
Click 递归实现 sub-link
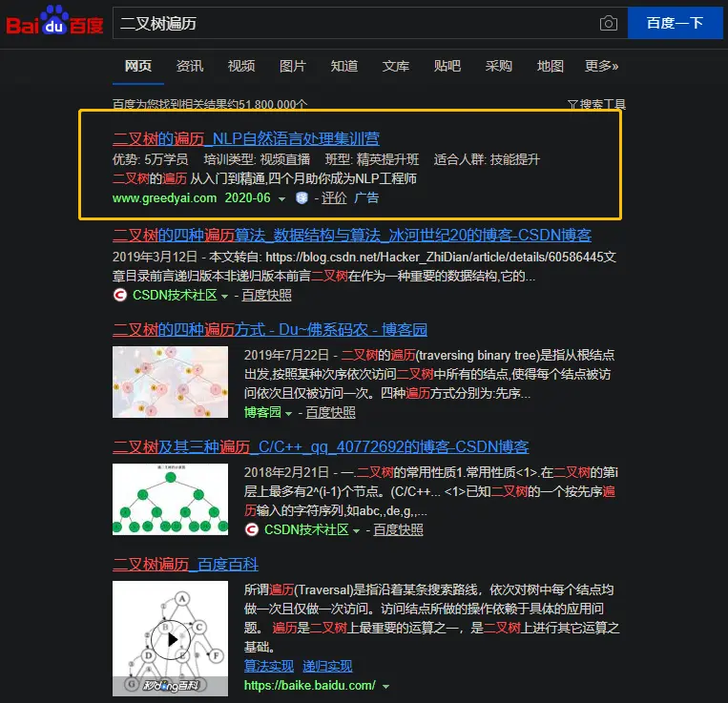pyautogui.click(x=327, y=666)
